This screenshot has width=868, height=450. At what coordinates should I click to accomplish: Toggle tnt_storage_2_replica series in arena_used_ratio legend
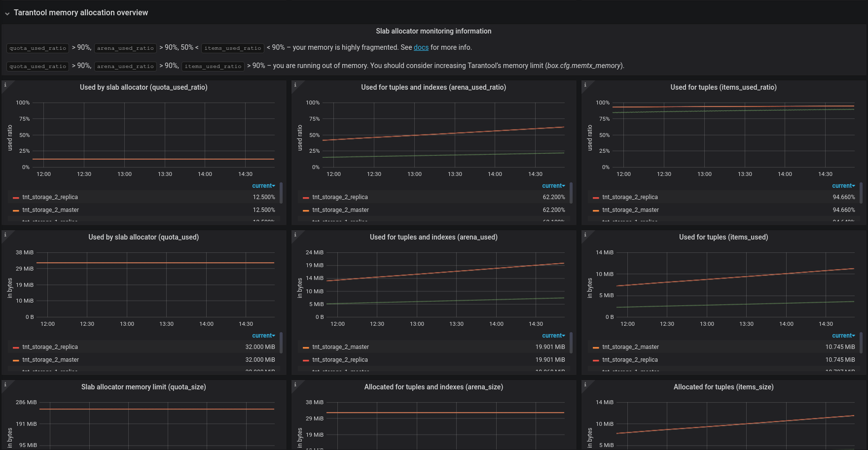coord(340,197)
